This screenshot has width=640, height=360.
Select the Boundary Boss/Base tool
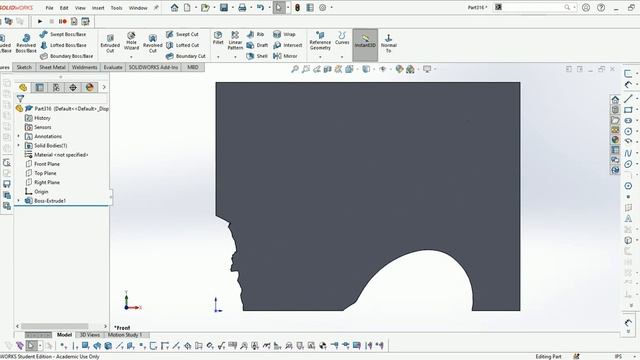67,56
